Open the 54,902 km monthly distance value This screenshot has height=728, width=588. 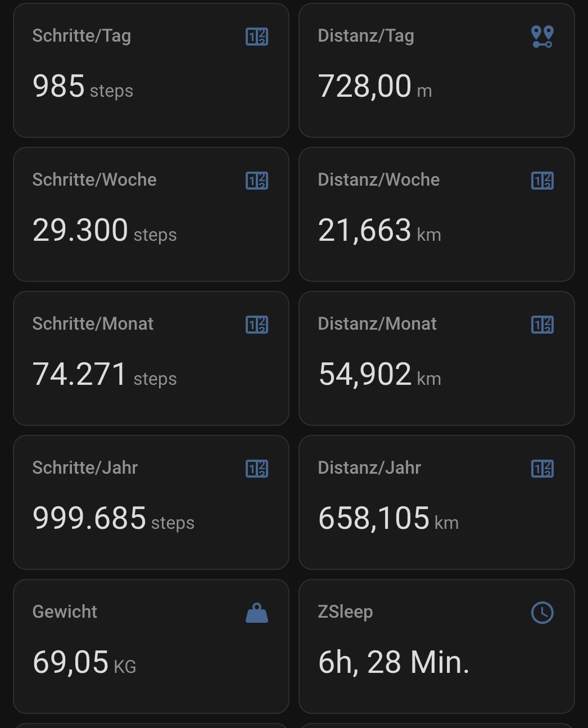[379, 375]
